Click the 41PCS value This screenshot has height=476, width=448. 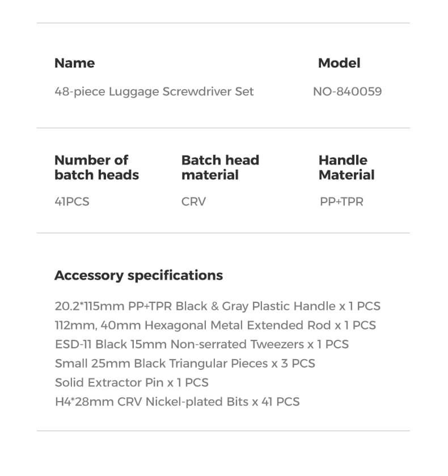click(72, 201)
